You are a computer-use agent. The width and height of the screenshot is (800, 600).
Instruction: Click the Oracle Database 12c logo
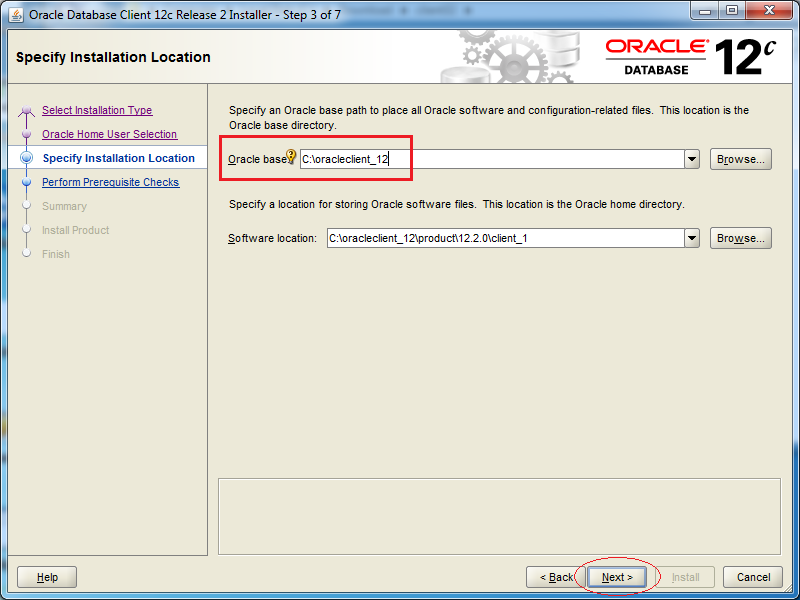(x=691, y=57)
